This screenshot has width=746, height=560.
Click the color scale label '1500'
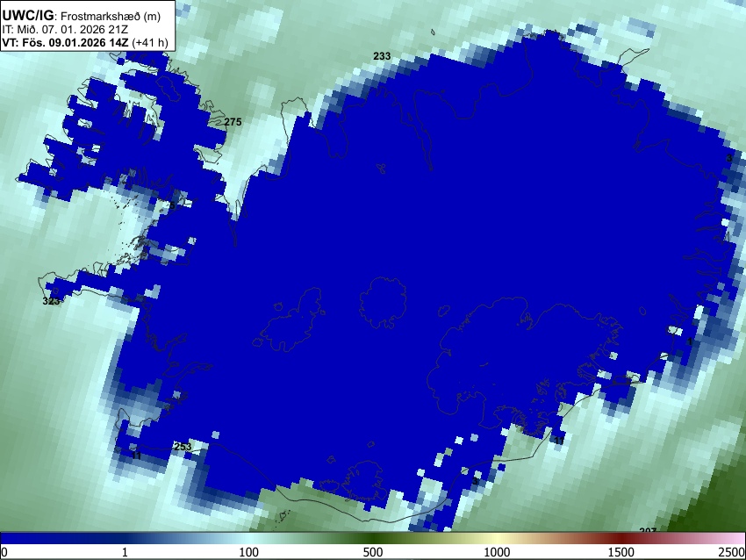pos(621,552)
